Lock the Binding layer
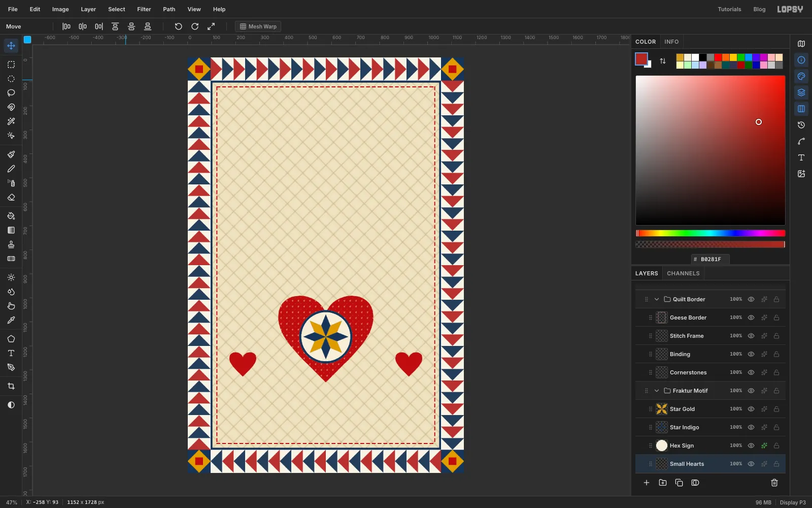 pos(776,354)
